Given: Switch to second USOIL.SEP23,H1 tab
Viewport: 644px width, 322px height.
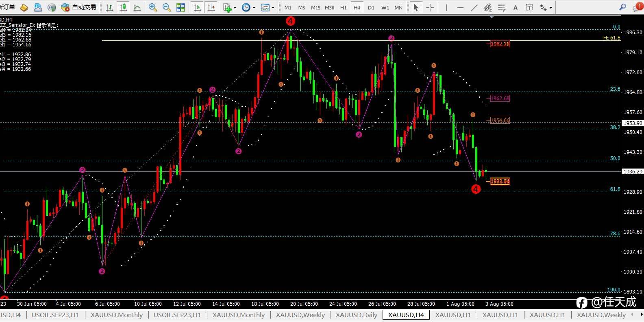Looking at the screenshot, I should pos(177,315).
